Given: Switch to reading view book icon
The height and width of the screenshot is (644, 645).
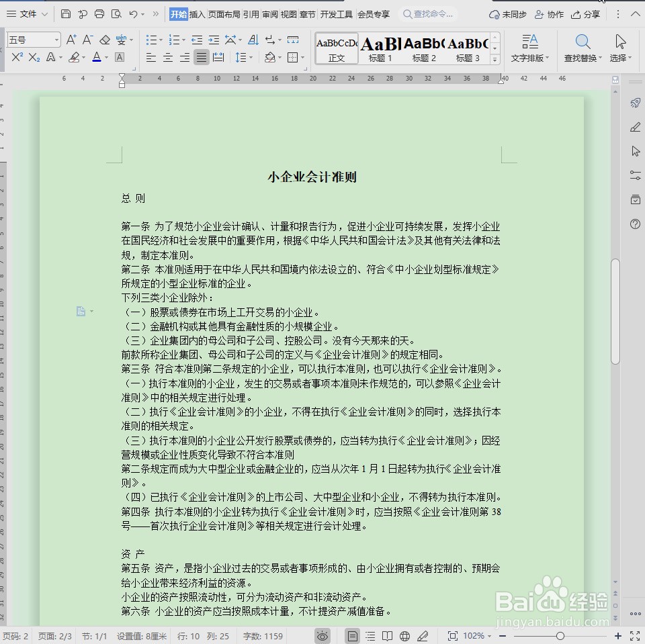Looking at the screenshot, I should [387, 636].
